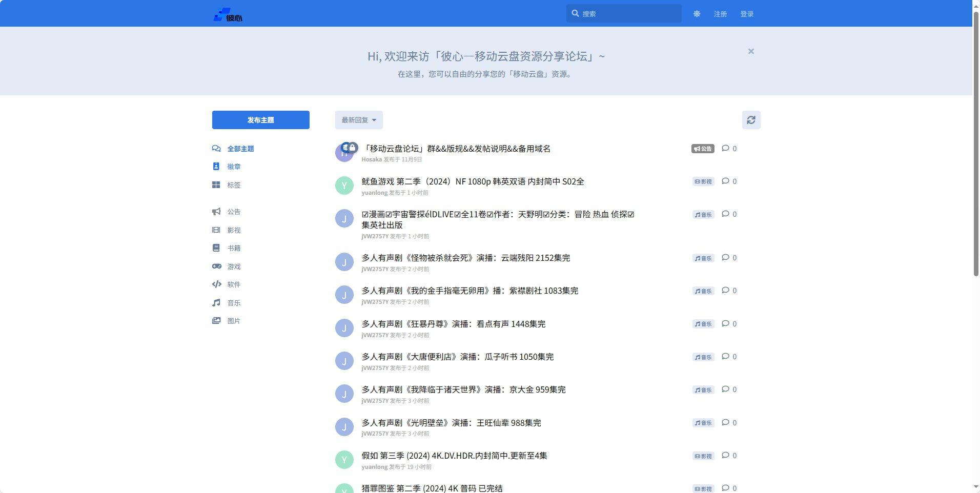Click the code icon next to 软件
980x493 pixels.
[217, 284]
